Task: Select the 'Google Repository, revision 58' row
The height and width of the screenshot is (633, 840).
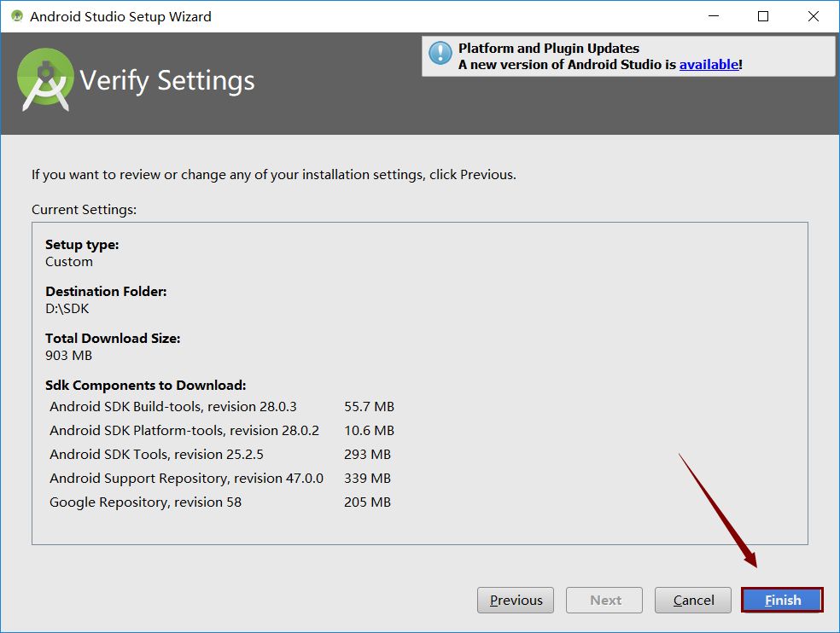Action: (222, 502)
